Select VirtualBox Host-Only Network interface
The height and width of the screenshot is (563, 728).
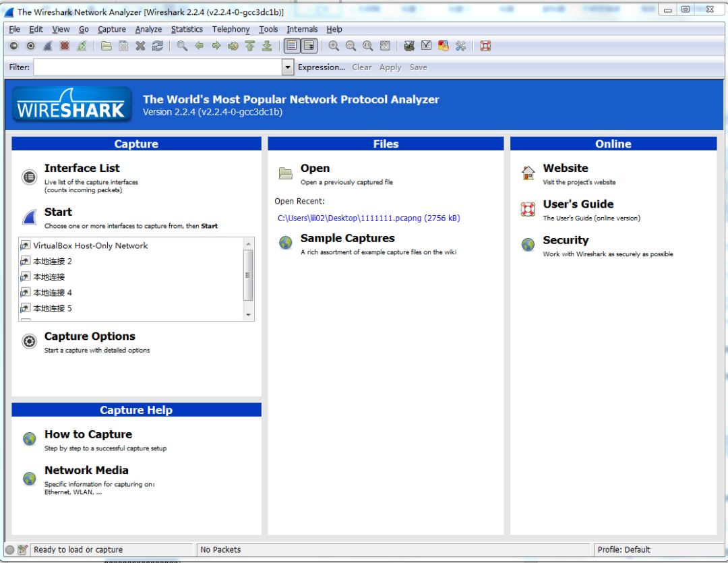pos(90,245)
